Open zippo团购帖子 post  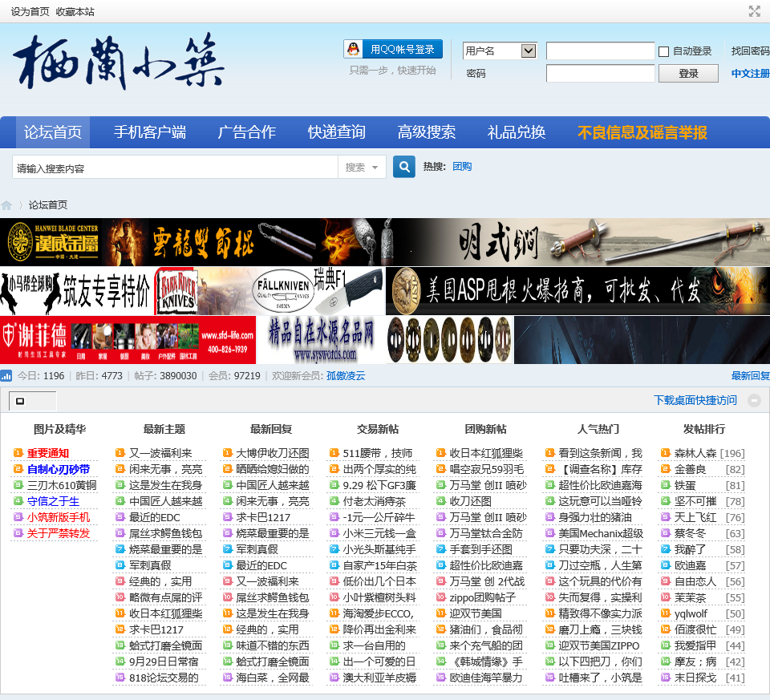click(x=483, y=597)
